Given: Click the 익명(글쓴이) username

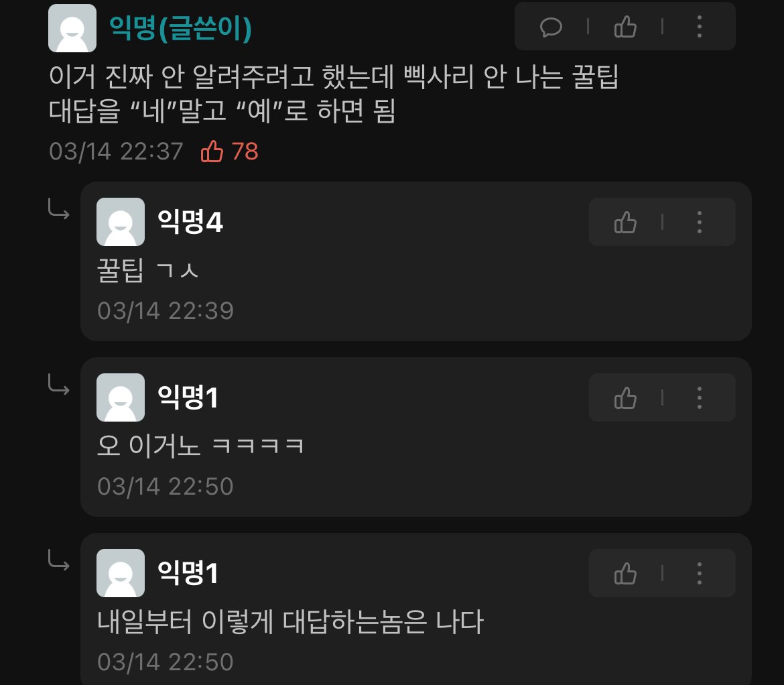Looking at the screenshot, I should coord(180,28).
